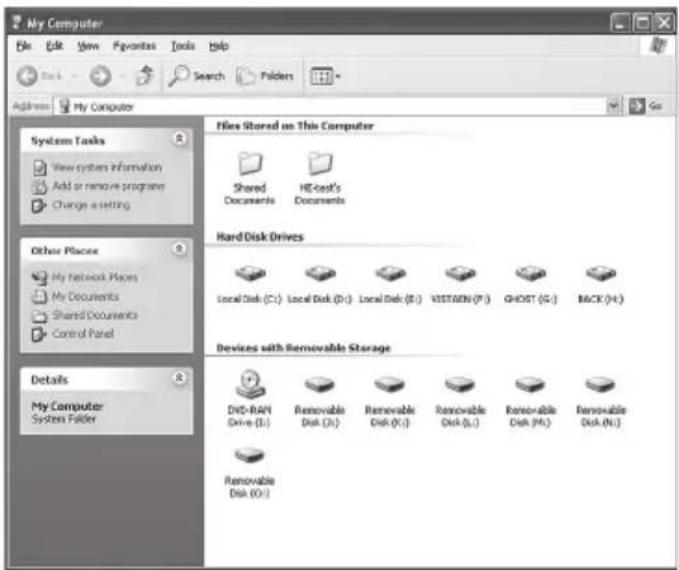Click the Back navigation button

click(40, 76)
